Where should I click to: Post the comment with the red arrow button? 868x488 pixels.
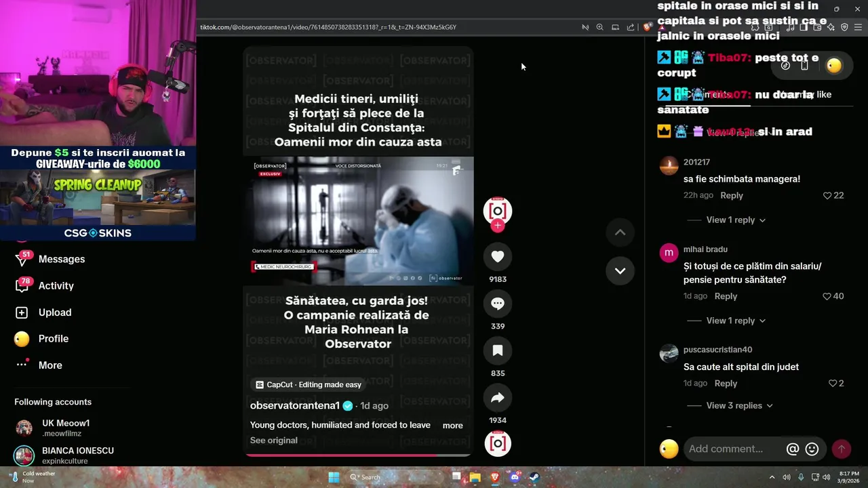click(x=841, y=449)
